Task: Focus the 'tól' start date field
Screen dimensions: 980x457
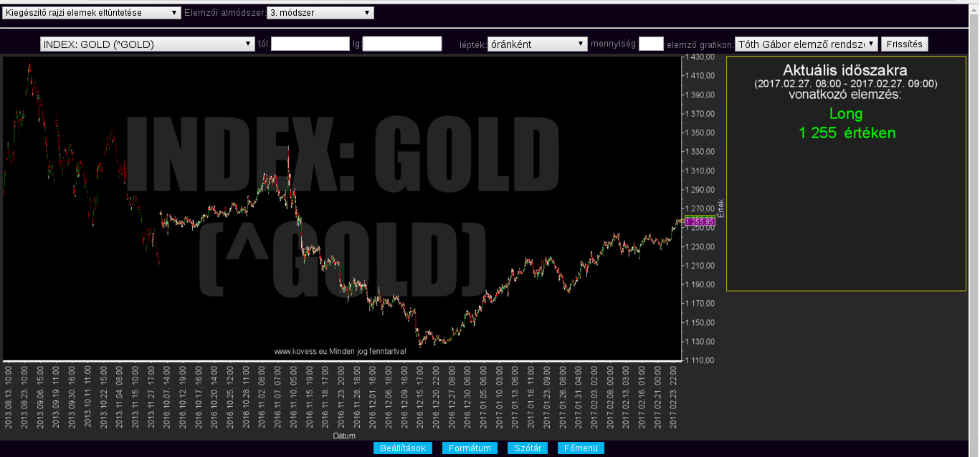Action: point(310,44)
